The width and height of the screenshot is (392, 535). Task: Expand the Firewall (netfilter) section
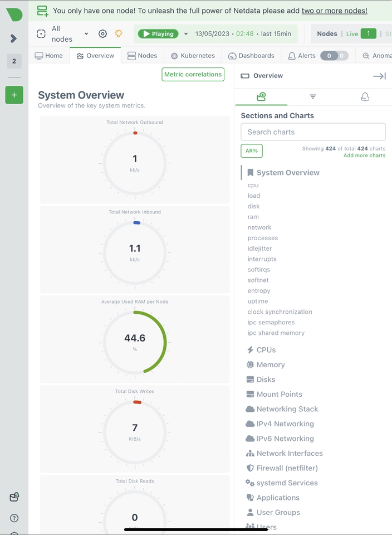pos(282,468)
